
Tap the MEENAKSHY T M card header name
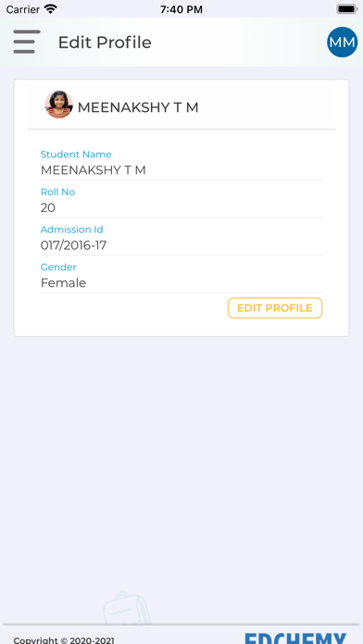(138, 107)
